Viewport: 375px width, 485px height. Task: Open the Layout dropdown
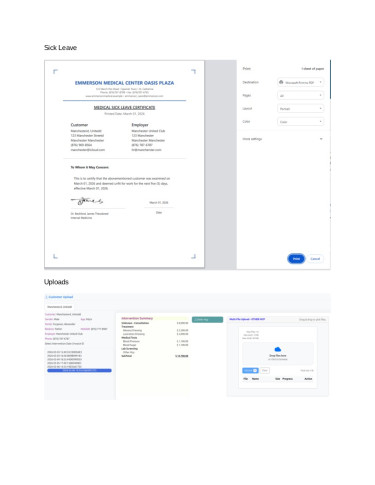coord(300,108)
